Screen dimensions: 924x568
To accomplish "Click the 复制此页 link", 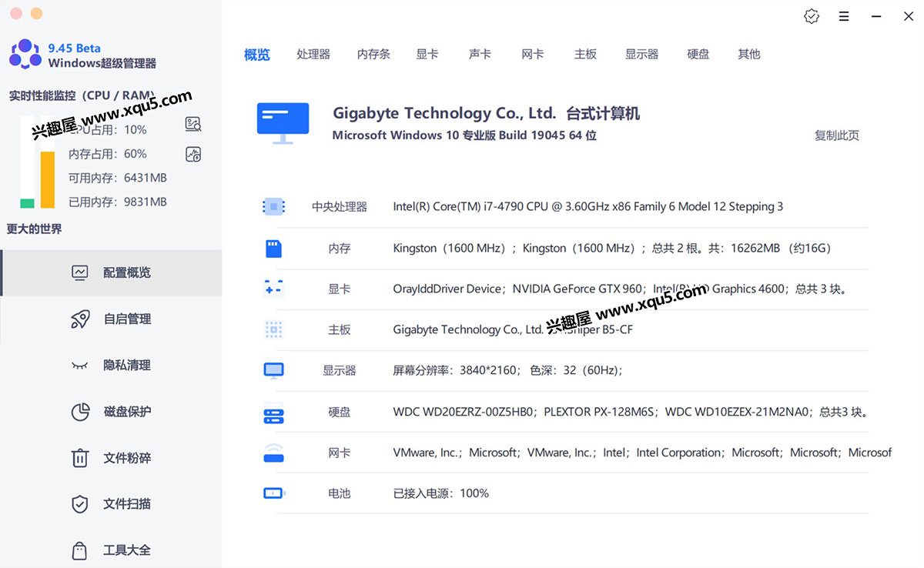I will coord(837,135).
